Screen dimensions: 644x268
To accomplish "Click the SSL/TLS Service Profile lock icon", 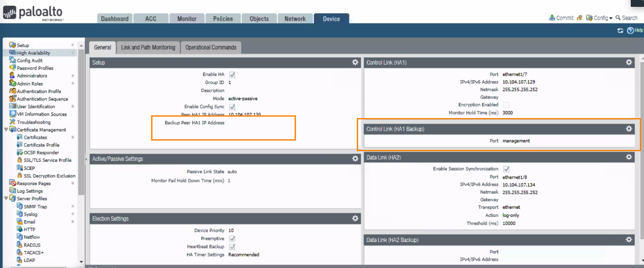I will pos(20,160).
